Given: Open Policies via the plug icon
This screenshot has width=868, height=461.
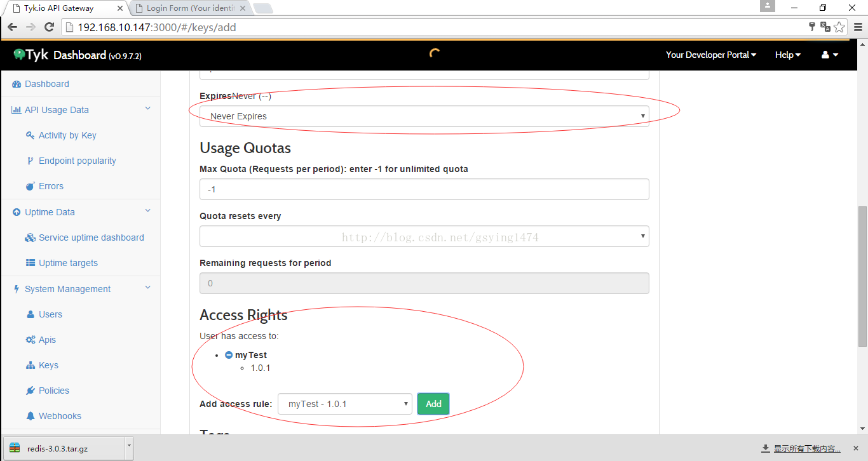Looking at the screenshot, I should point(30,391).
